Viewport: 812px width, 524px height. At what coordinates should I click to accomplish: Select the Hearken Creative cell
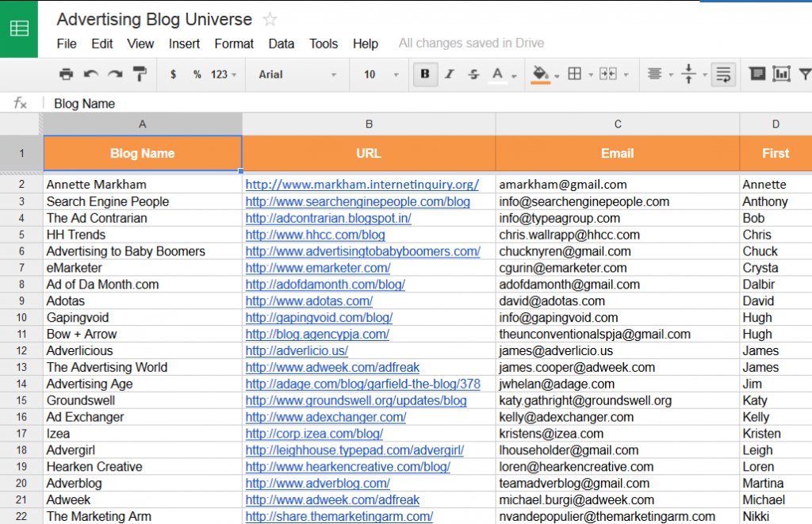pos(143,466)
